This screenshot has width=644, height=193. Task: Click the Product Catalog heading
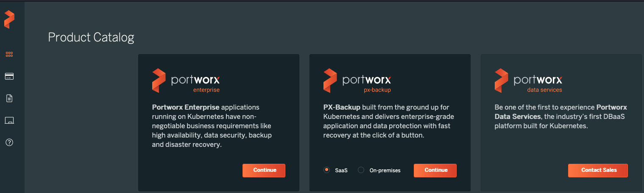91,37
